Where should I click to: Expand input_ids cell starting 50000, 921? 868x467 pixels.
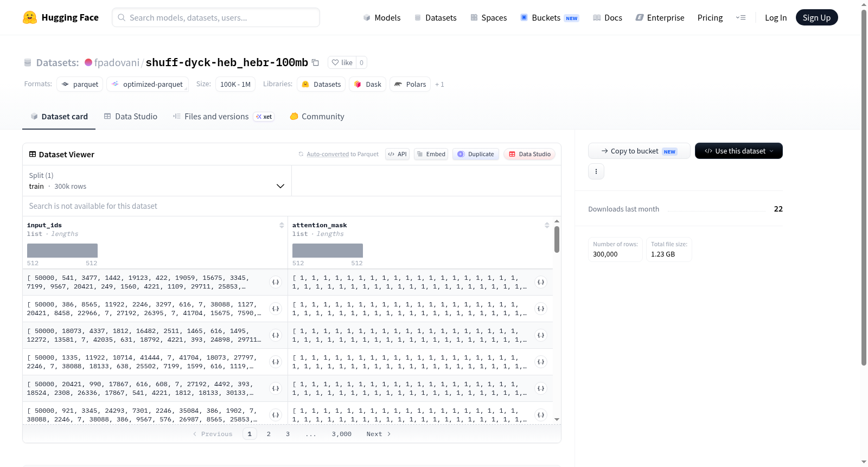pyautogui.click(x=276, y=415)
